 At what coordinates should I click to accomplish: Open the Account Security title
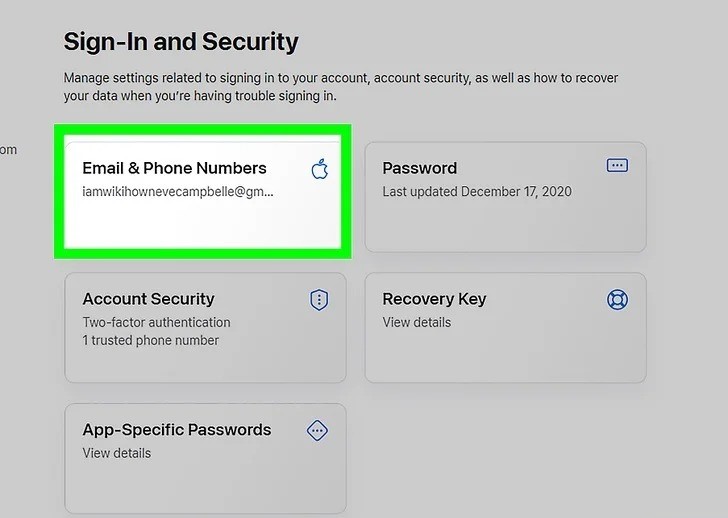pyautogui.click(x=148, y=299)
